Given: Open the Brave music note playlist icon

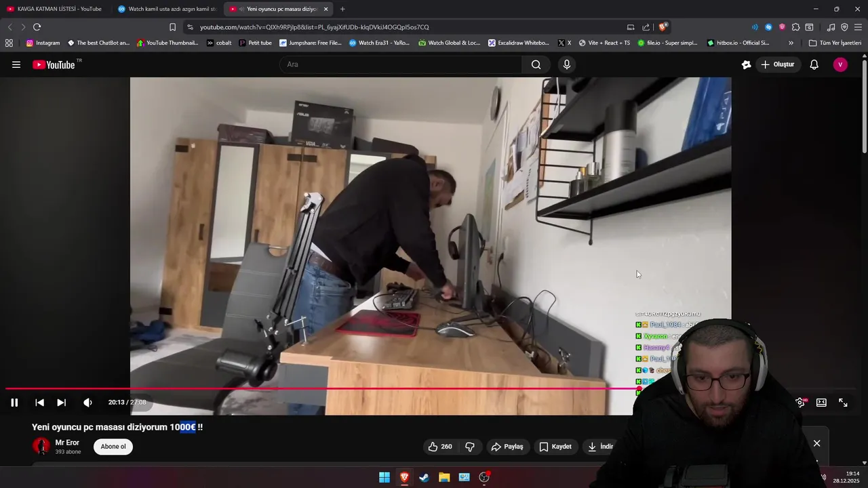Looking at the screenshot, I should pos(831,27).
